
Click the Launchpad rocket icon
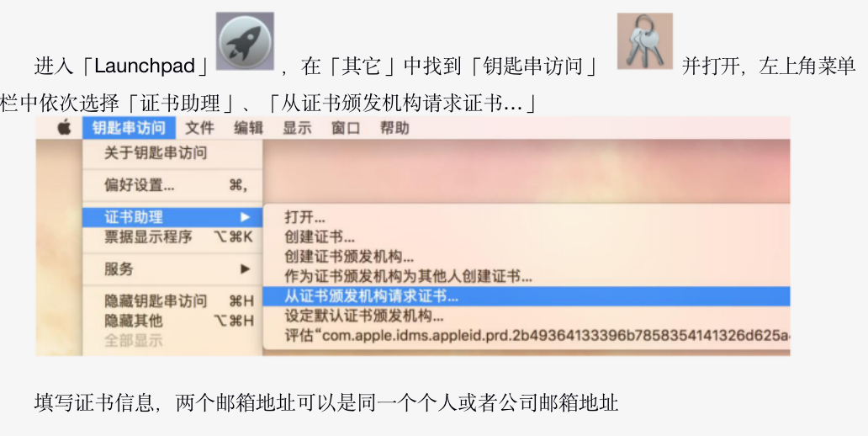click(x=245, y=41)
